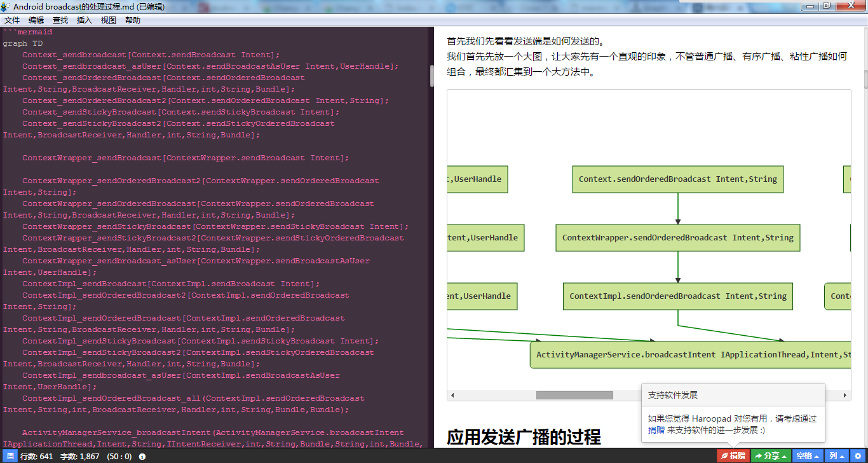Viewport: 868px width, 463px height.
Task: Maximize the Haroopad window
Action: 827,6
